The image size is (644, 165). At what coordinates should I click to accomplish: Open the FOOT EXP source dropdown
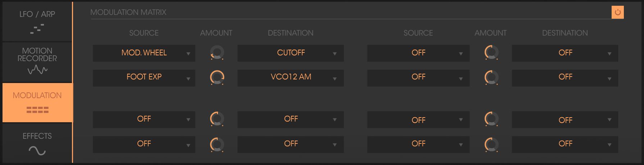[144, 78]
